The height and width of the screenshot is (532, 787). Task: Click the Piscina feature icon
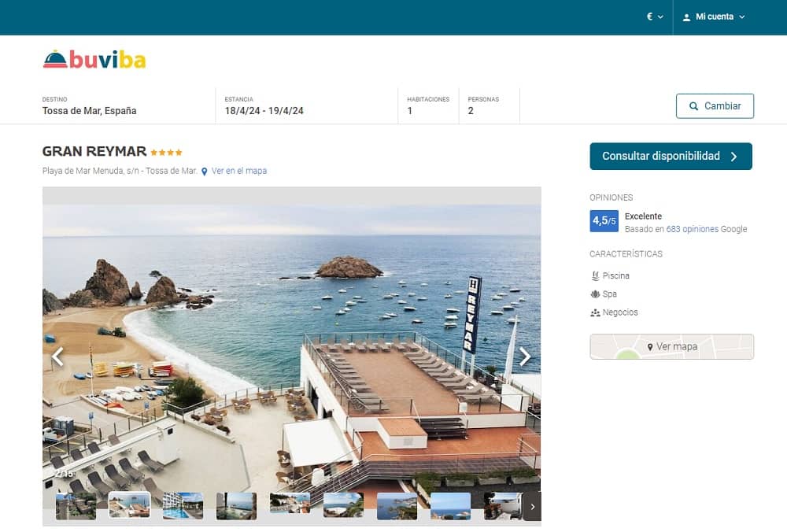pyautogui.click(x=595, y=275)
